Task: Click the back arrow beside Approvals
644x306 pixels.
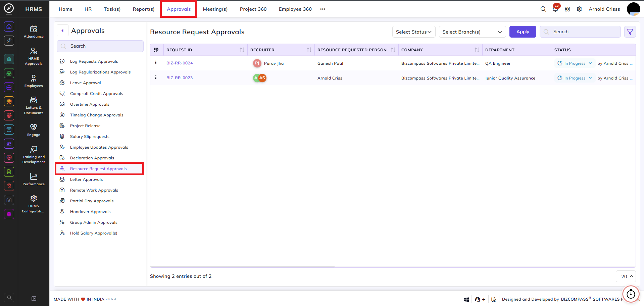Action: (x=62, y=31)
